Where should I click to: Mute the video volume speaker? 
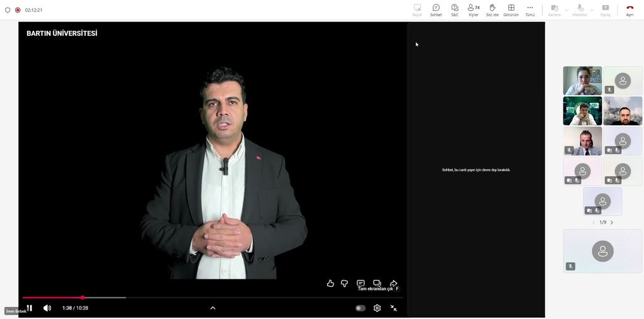47,308
